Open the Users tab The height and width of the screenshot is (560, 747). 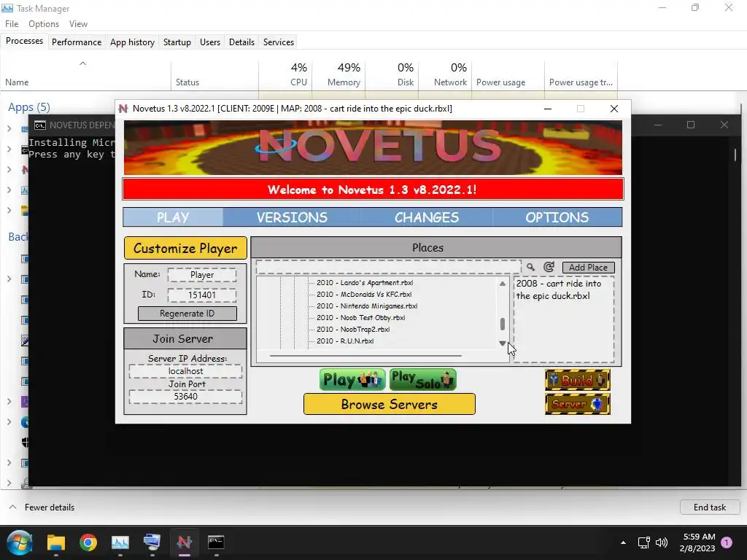(x=210, y=42)
